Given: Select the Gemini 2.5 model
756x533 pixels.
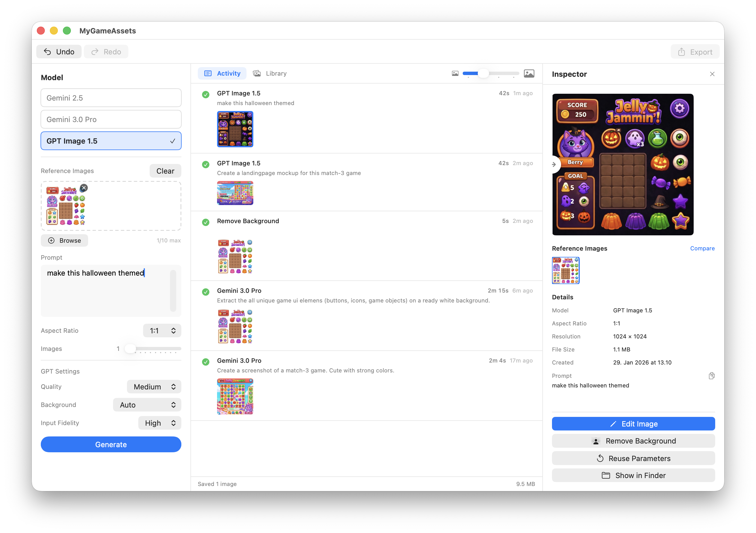Looking at the screenshot, I should [111, 98].
